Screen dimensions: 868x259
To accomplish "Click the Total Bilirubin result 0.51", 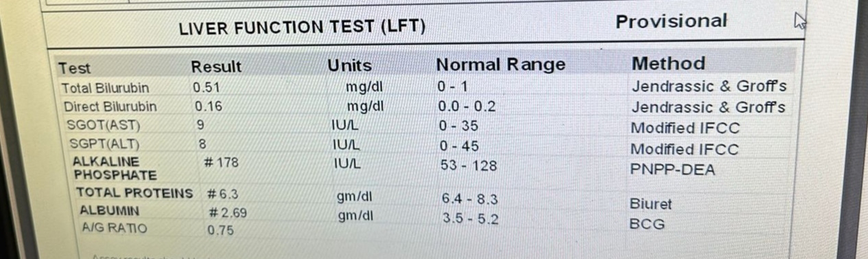I will click(206, 87).
